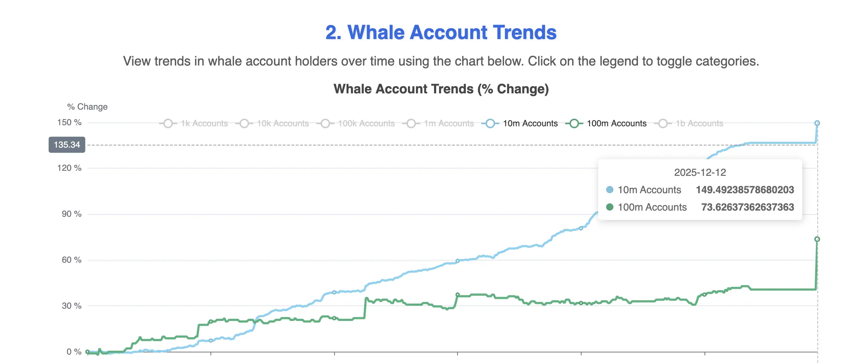Click the blue dot in 2025-12-12 tooltip
Screen dimensions: 868x364
[610, 190]
